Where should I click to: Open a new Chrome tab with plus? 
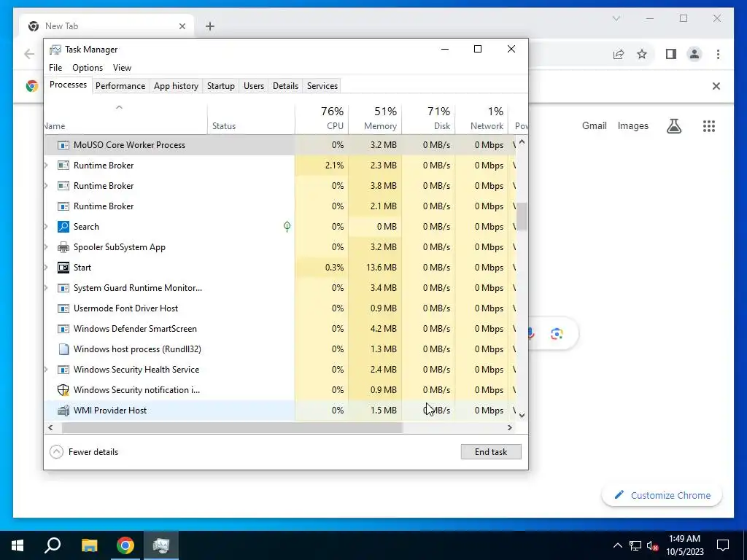point(210,26)
